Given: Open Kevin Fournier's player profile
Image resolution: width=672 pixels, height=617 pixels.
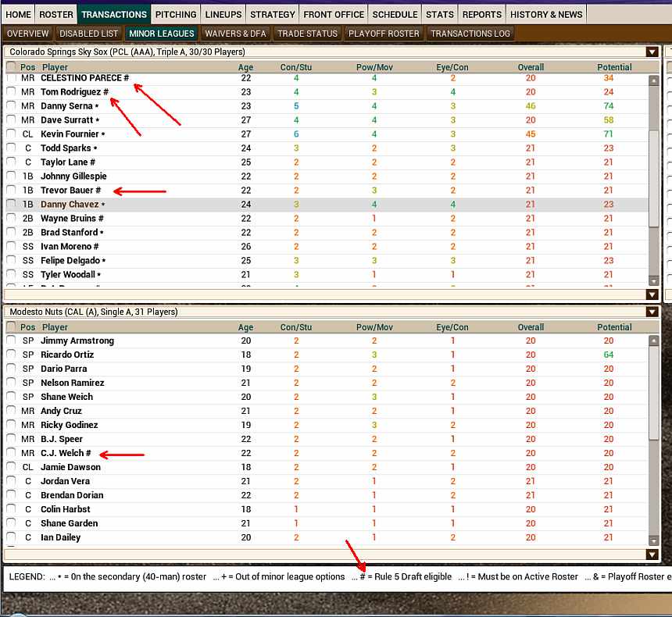Looking at the screenshot, I should click(70, 134).
